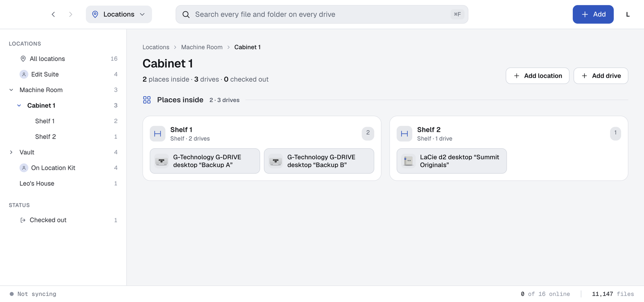Click the "11,147 files" status
Screen dimensions: 644x302
coord(613,294)
